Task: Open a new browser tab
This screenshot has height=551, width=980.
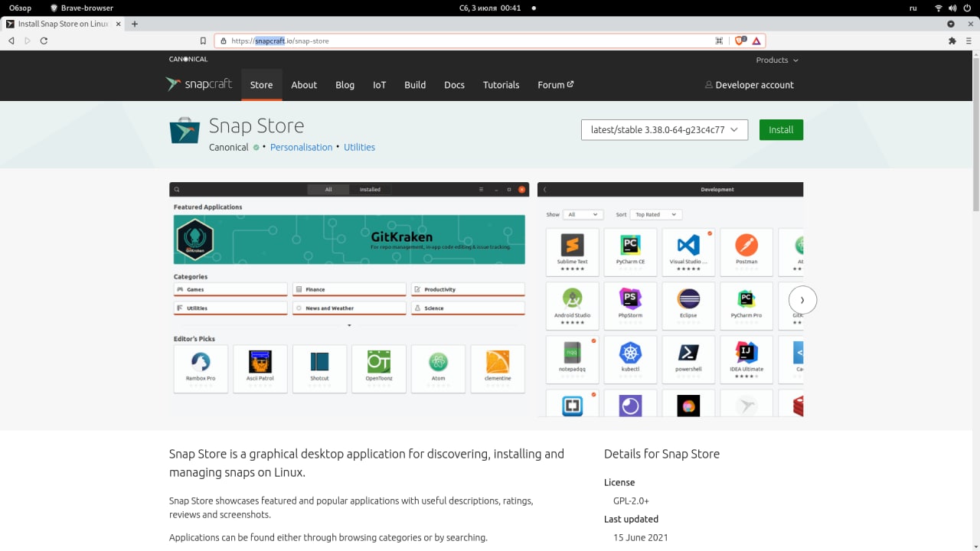Action: 135,24
